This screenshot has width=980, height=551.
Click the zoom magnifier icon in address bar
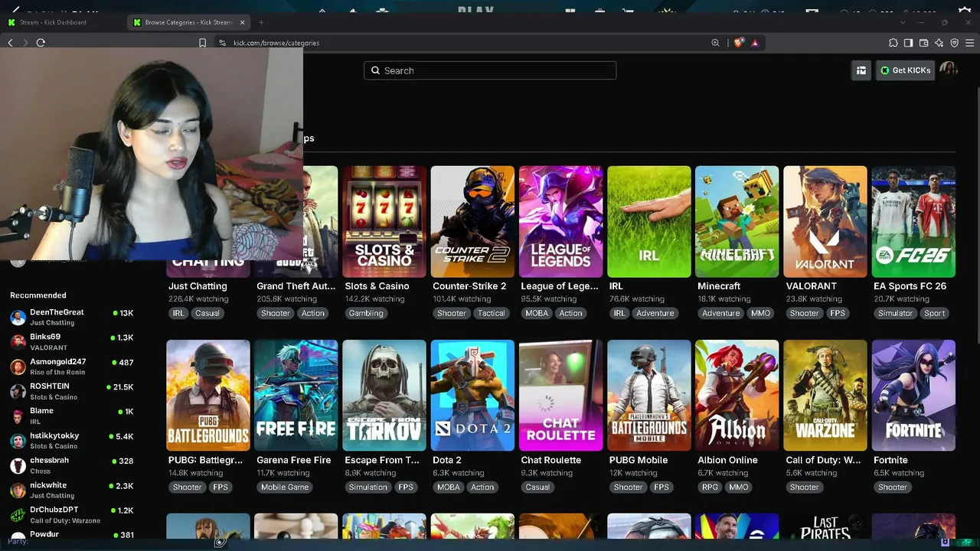(715, 43)
